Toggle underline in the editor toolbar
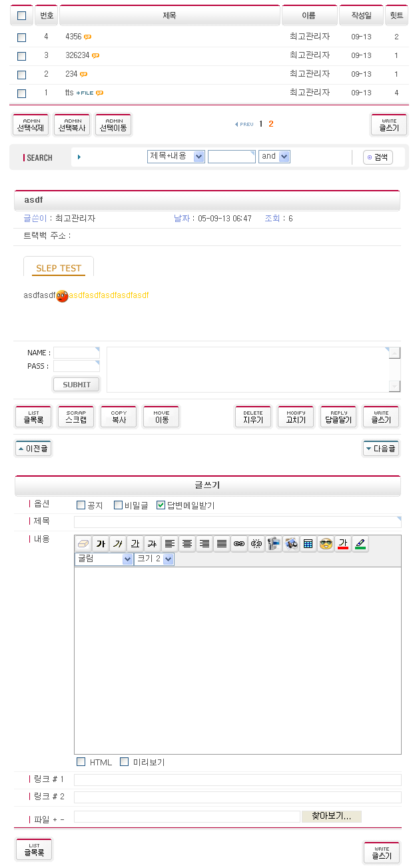The image size is (419, 868). coord(135,544)
